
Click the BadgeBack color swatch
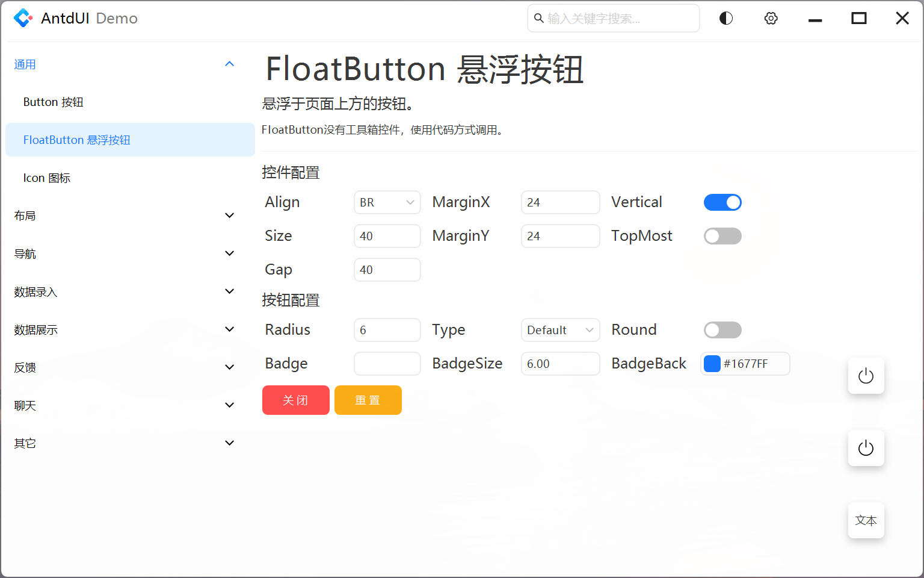coord(712,364)
